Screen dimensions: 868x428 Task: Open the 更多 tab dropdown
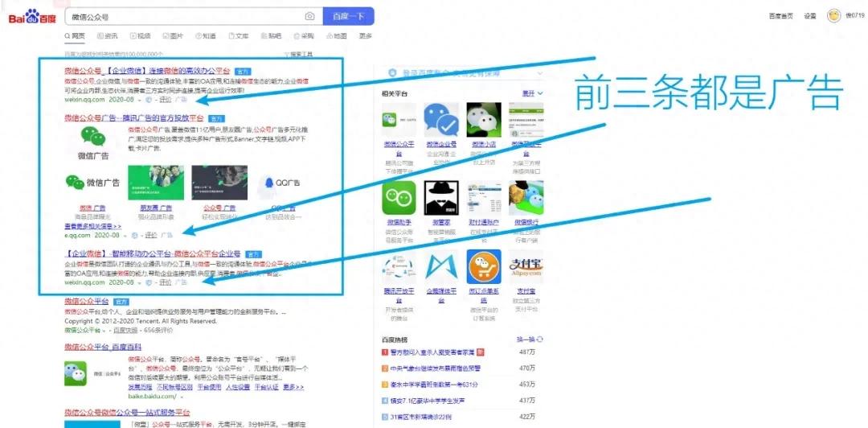(x=366, y=36)
